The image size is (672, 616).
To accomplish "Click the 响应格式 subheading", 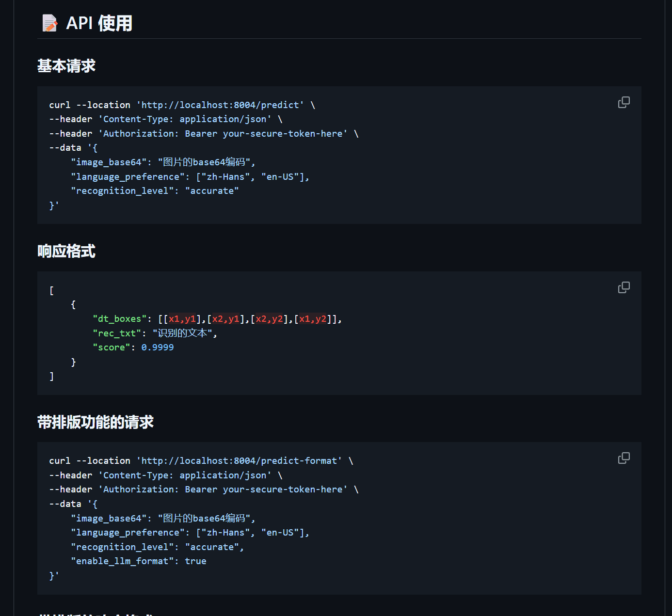I will coord(66,251).
